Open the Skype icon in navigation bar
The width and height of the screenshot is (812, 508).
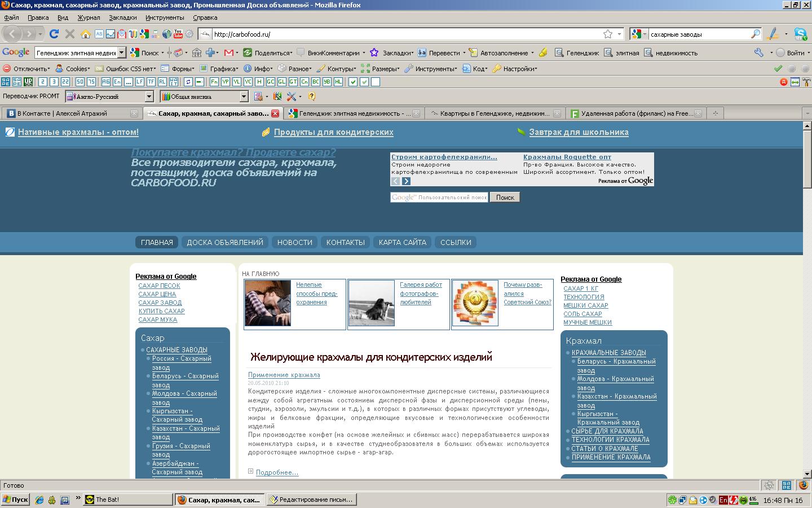[800, 34]
